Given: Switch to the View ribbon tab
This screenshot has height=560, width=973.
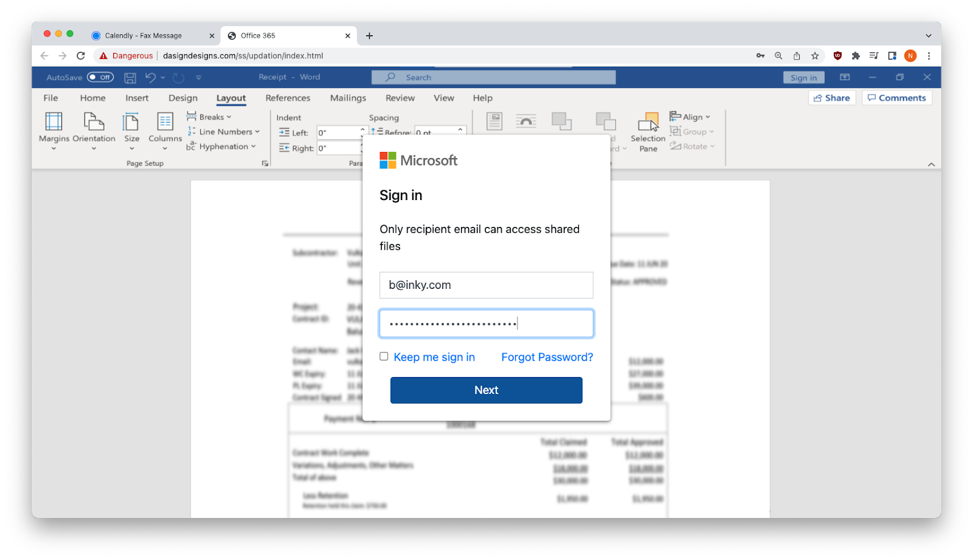Looking at the screenshot, I should point(444,98).
